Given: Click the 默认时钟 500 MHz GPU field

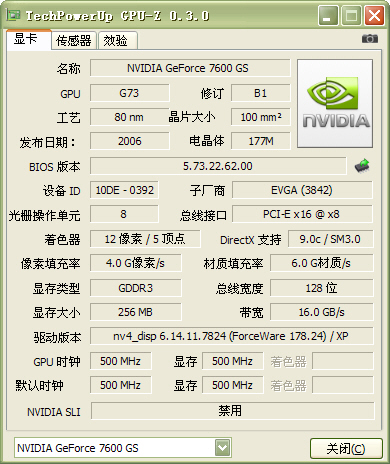Looking at the screenshot, I should click(121, 385).
